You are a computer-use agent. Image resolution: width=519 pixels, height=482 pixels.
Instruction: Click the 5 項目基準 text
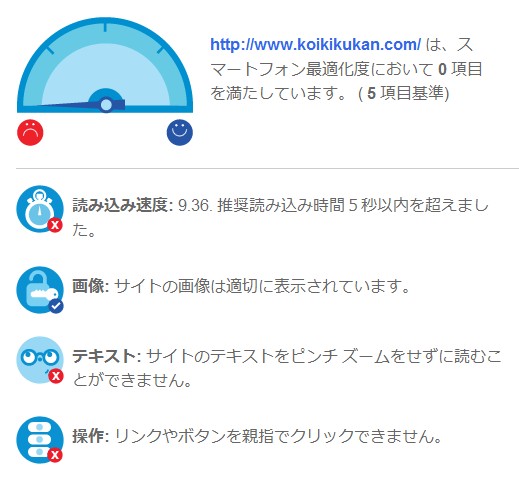406,93
